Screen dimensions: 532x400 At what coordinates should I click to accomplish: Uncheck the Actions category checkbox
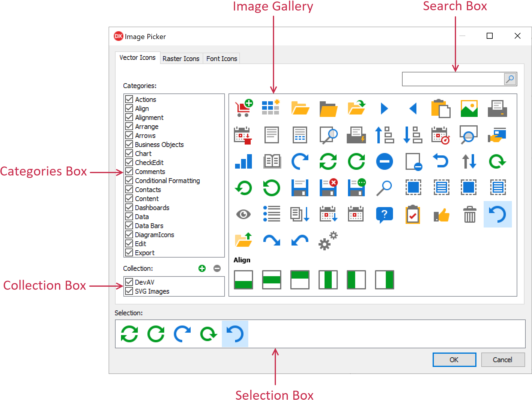[x=129, y=99]
